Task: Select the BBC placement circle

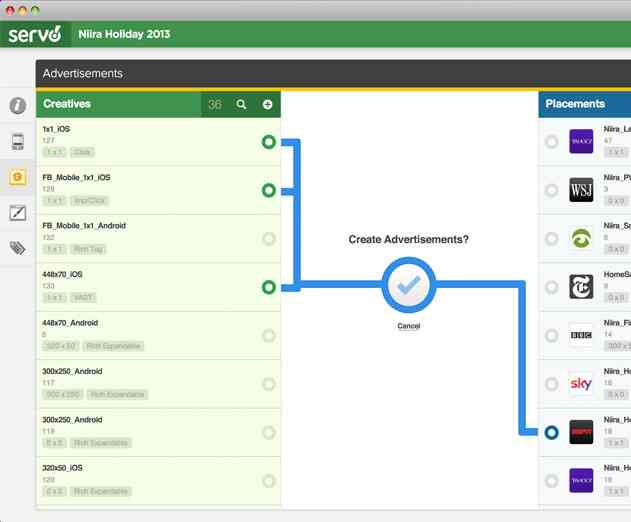Action: pyautogui.click(x=551, y=335)
